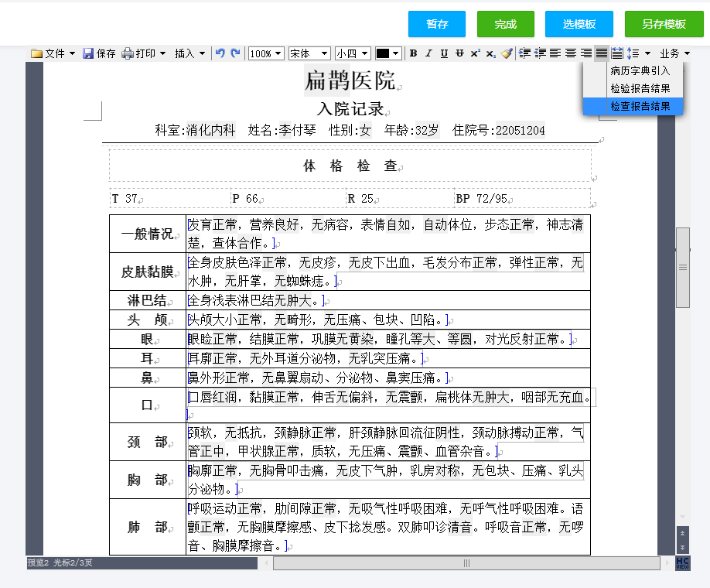Image resolution: width=710 pixels, height=588 pixels.
Task: Center align the text
Action: [x=571, y=53]
